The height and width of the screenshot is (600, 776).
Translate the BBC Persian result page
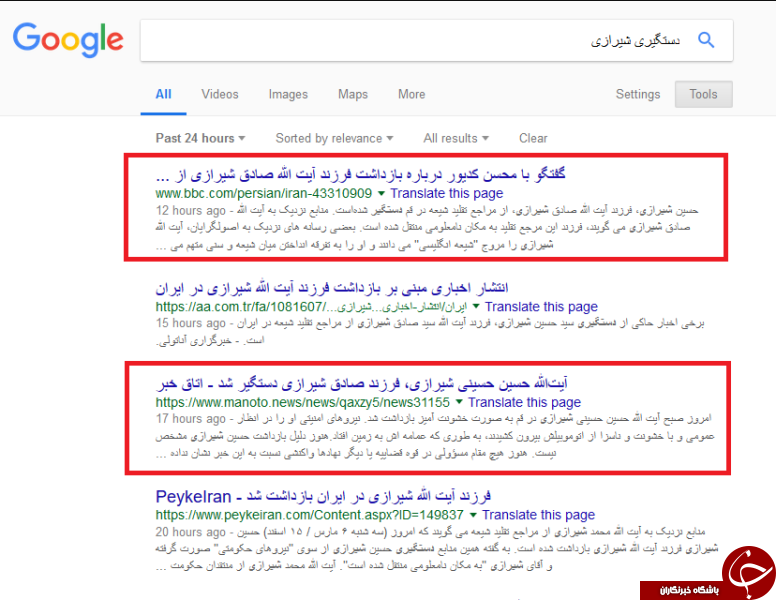tap(446, 194)
